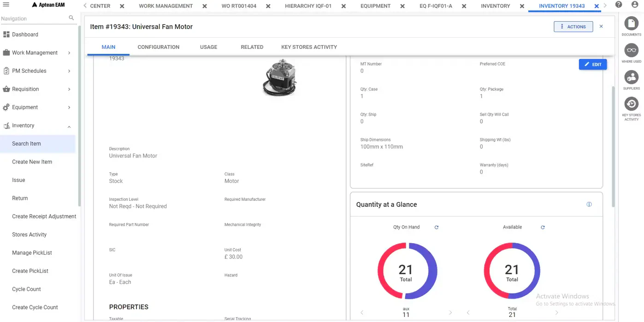Switch to the RELATED tab
The image size is (644, 322).
click(252, 47)
